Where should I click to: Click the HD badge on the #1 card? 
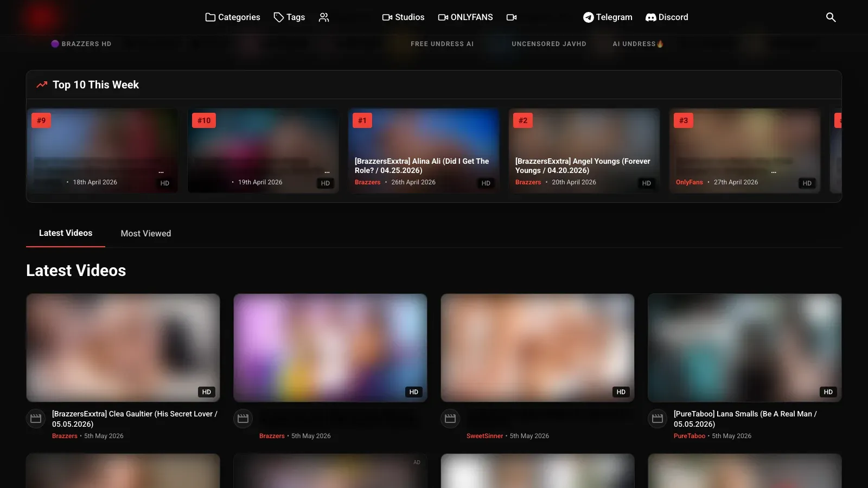click(486, 183)
